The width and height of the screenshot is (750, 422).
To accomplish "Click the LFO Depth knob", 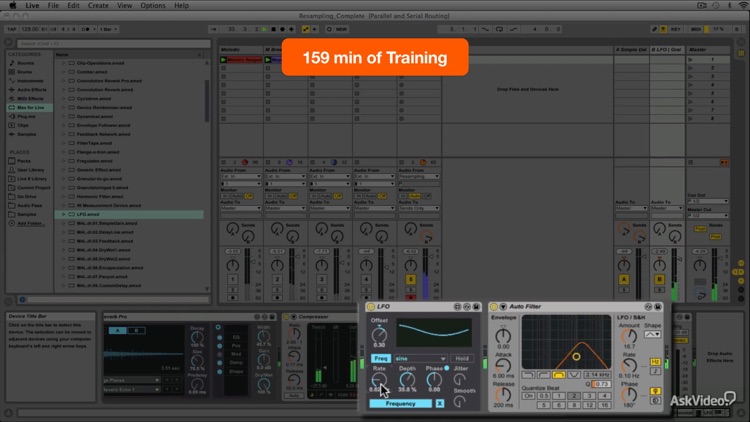I will point(407,380).
